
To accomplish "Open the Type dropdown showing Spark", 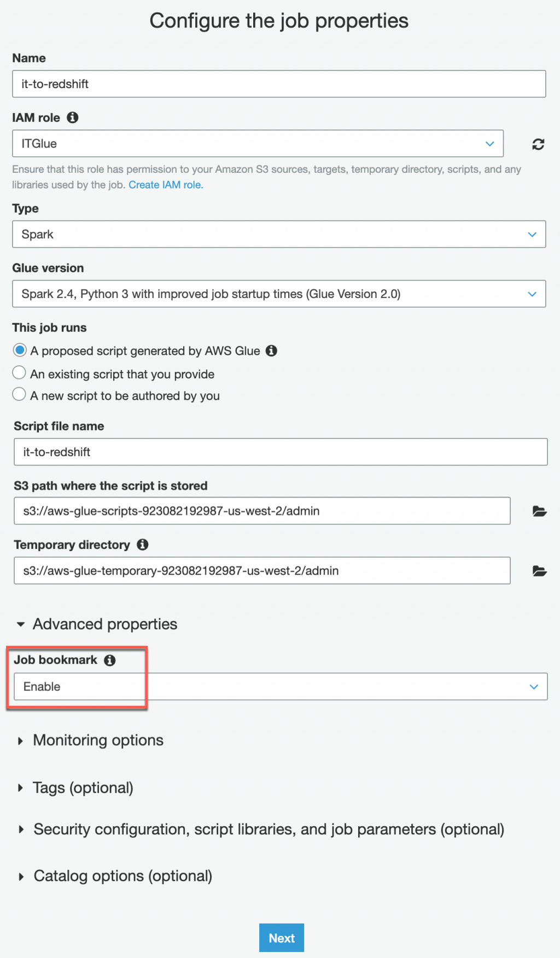I will [279, 235].
